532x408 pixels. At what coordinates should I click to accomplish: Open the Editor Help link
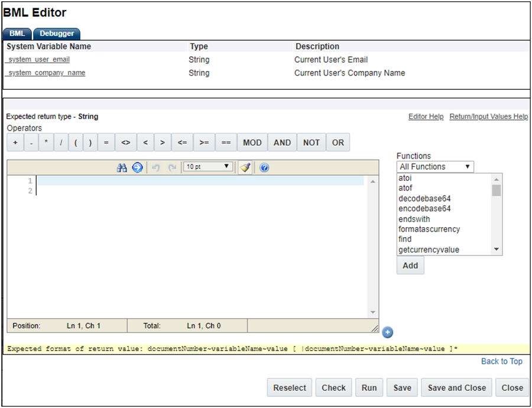426,116
